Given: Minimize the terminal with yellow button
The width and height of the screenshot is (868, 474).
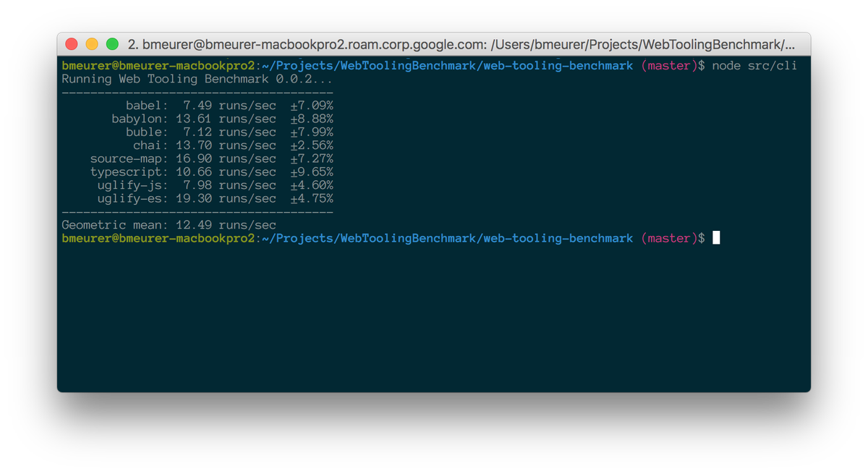Looking at the screenshot, I should pos(92,44).
